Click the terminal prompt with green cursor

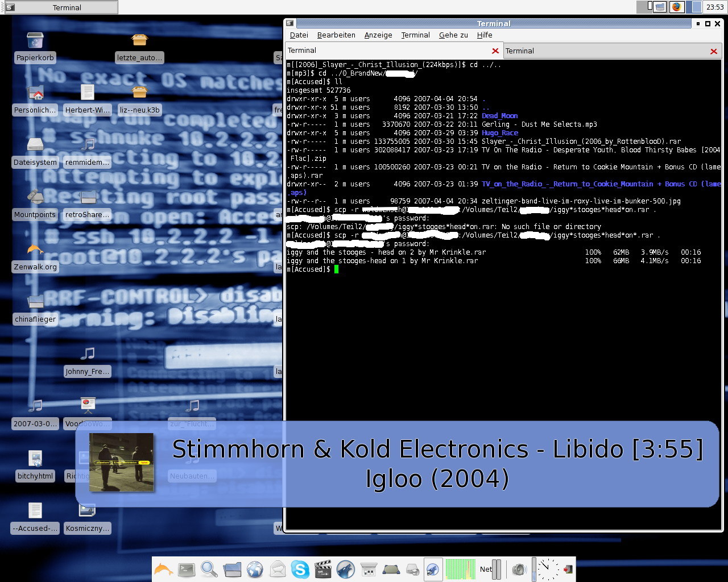[312, 269]
